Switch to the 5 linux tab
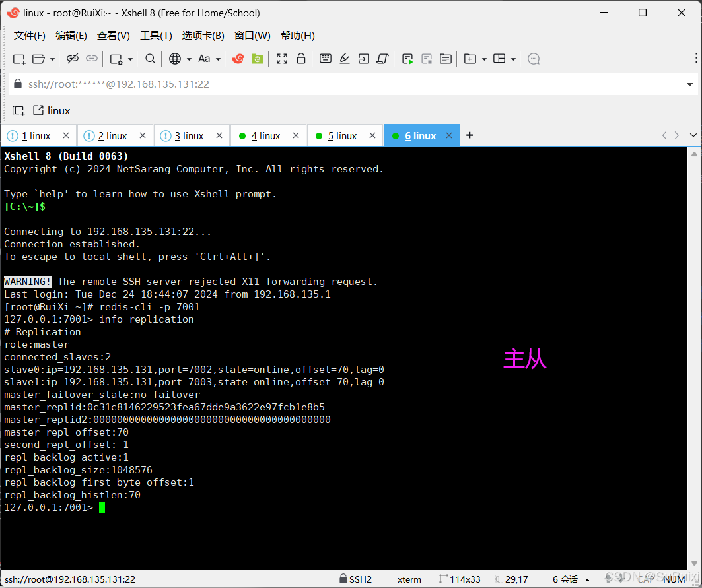Screen dimensions: 702x588 (x=342, y=135)
